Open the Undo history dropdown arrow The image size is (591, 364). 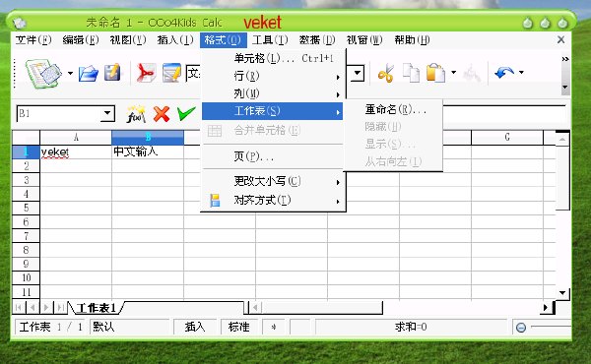521,72
